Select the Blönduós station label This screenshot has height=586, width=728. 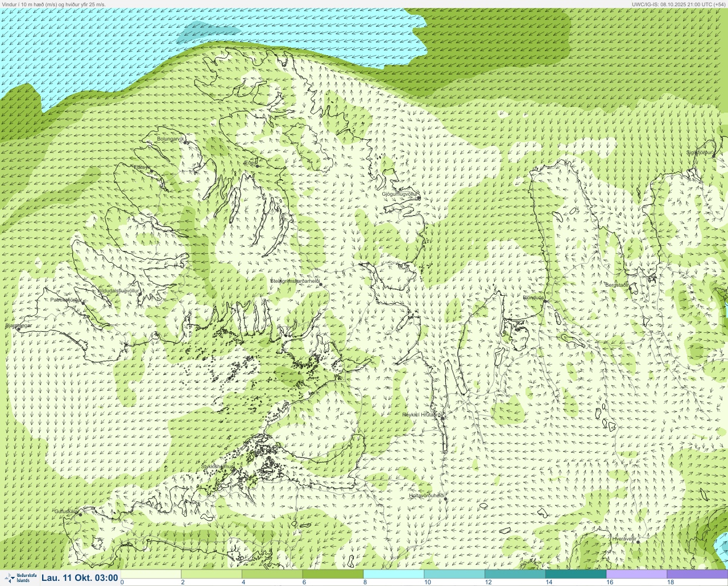pos(533,298)
